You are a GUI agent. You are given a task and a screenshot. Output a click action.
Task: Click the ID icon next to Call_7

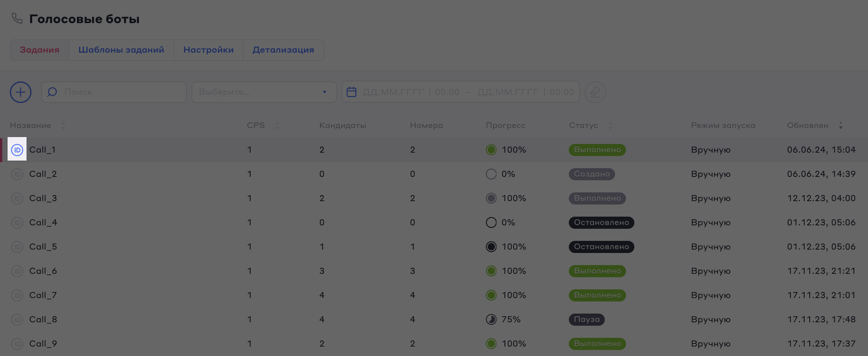tap(17, 295)
